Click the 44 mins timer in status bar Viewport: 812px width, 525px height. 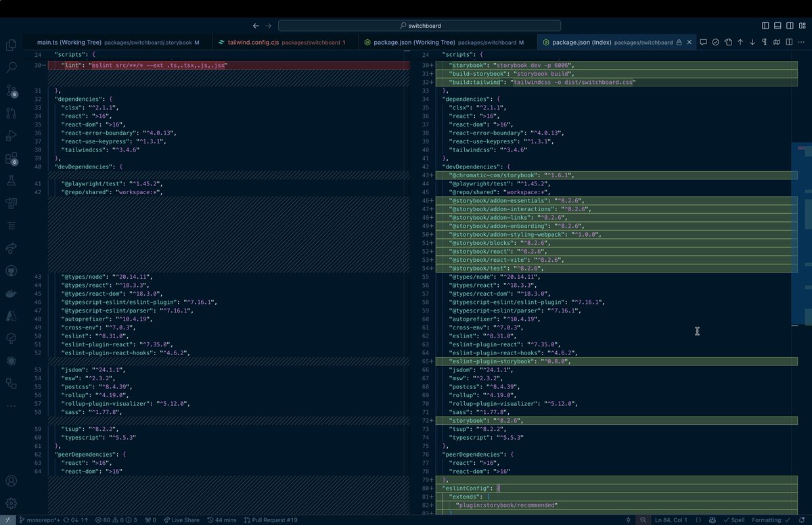point(221,520)
